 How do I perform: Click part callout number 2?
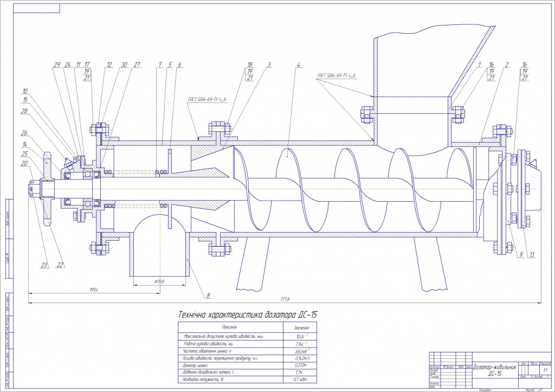[507, 65]
